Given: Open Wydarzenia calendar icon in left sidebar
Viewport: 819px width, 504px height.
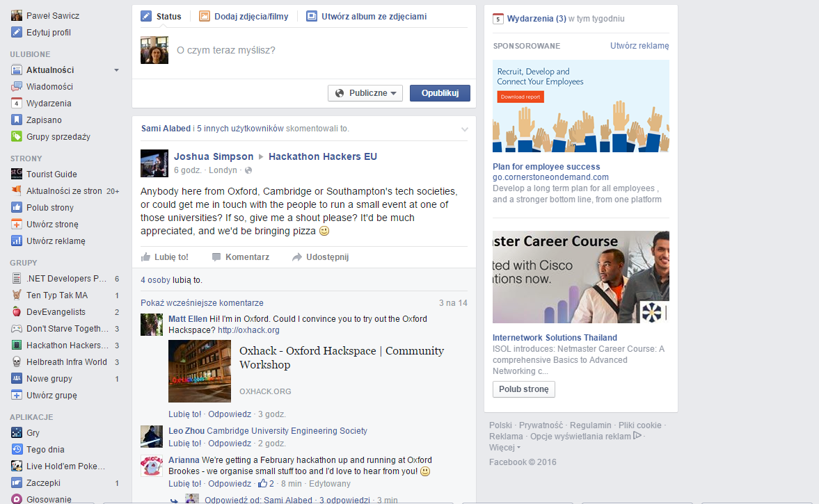Looking at the screenshot, I should click(x=17, y=104).
